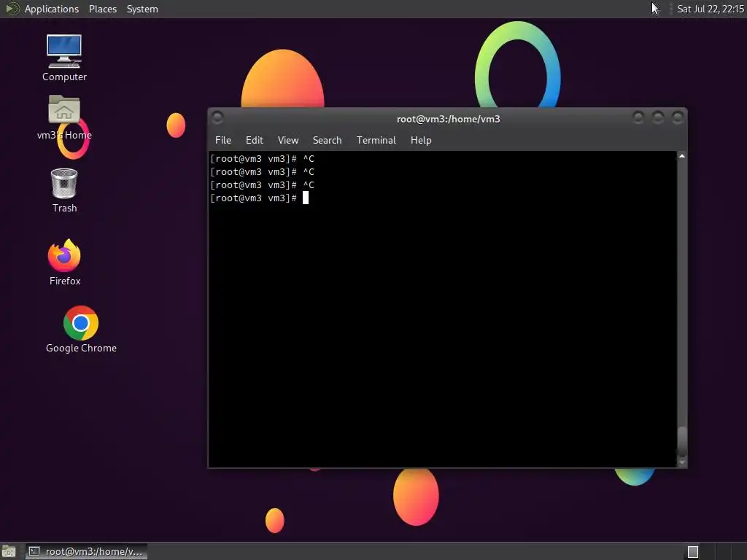Click the terminal scrollbar thumb
Viewport: 747px width, 560px height.
682,441
